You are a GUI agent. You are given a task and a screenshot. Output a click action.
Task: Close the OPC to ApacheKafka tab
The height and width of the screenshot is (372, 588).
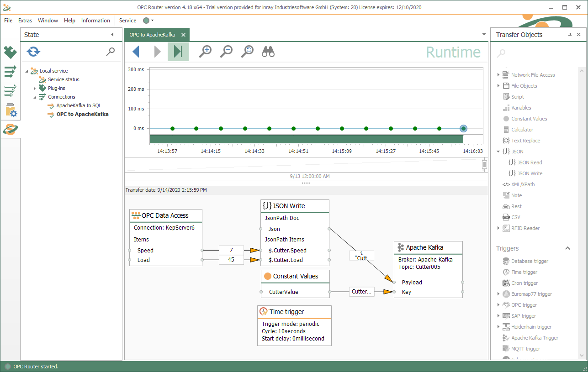(x=184, y=35)
